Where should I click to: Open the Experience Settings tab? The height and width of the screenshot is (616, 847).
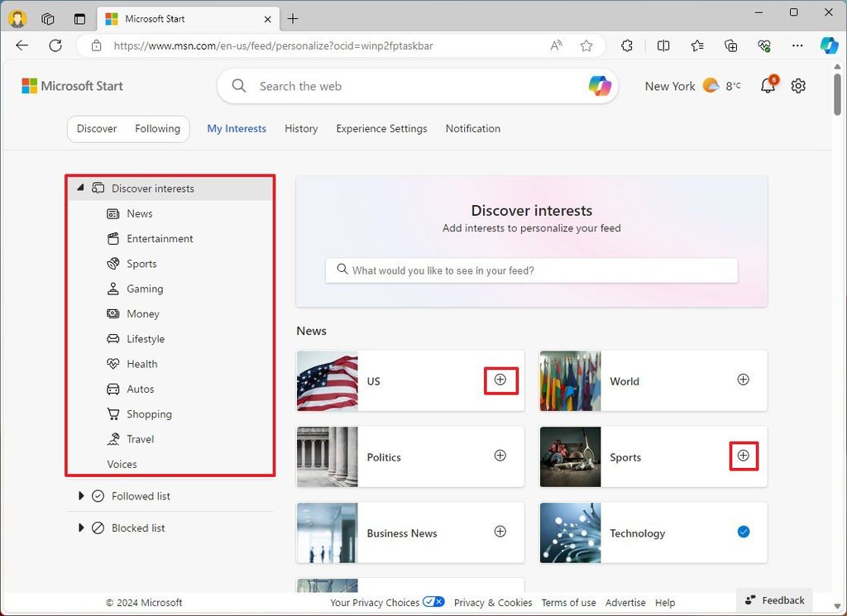[x=381, y=128]
